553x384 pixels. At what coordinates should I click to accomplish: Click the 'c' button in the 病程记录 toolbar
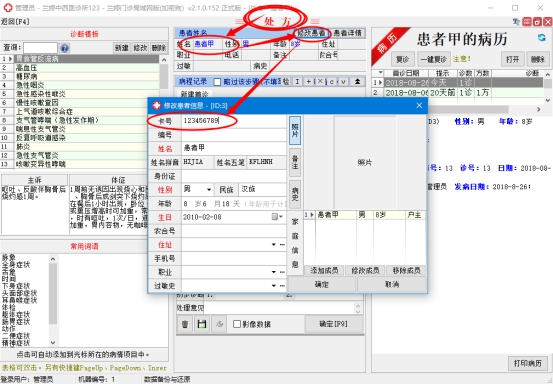point(331,81)
